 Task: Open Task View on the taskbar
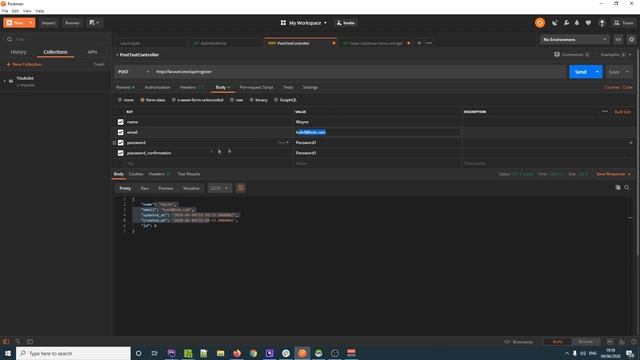155,353
